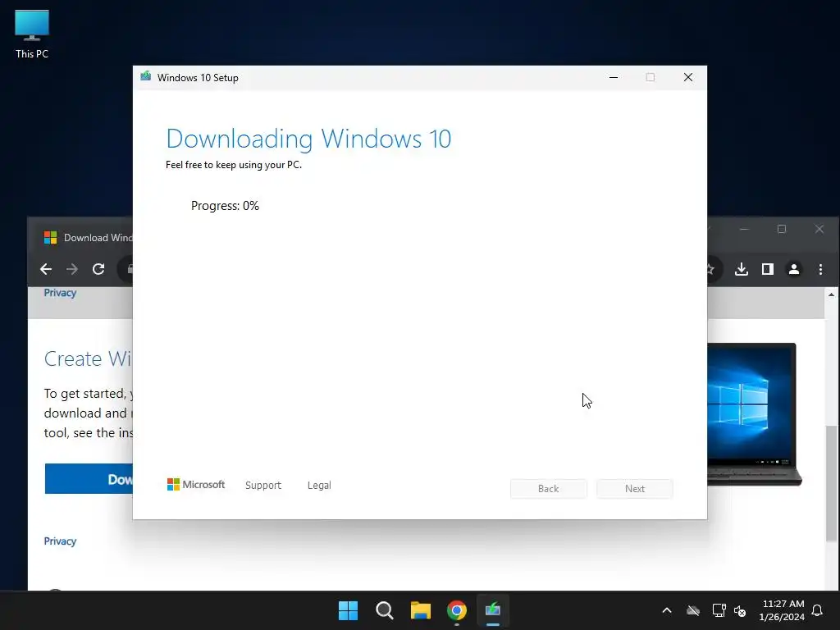This screenshot has height=630, width=840.
Task: Open Chrome downloads icon
Action: (742, 269)
